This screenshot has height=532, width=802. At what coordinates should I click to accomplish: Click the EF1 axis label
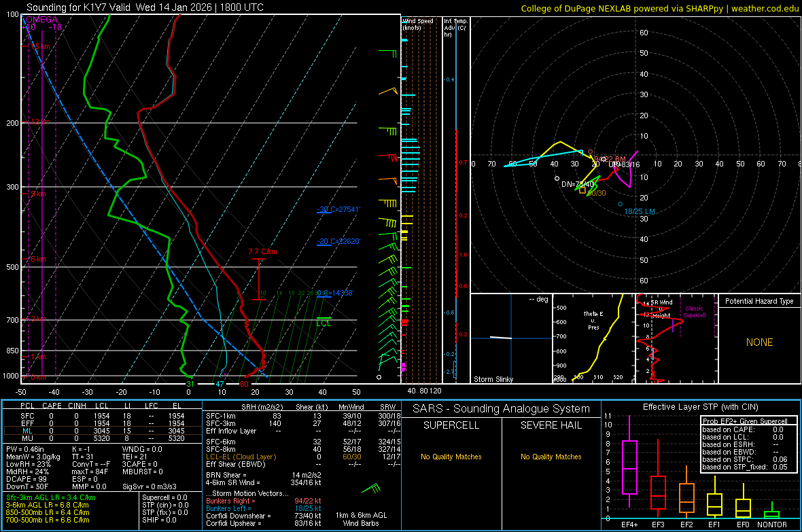point(714,525)
